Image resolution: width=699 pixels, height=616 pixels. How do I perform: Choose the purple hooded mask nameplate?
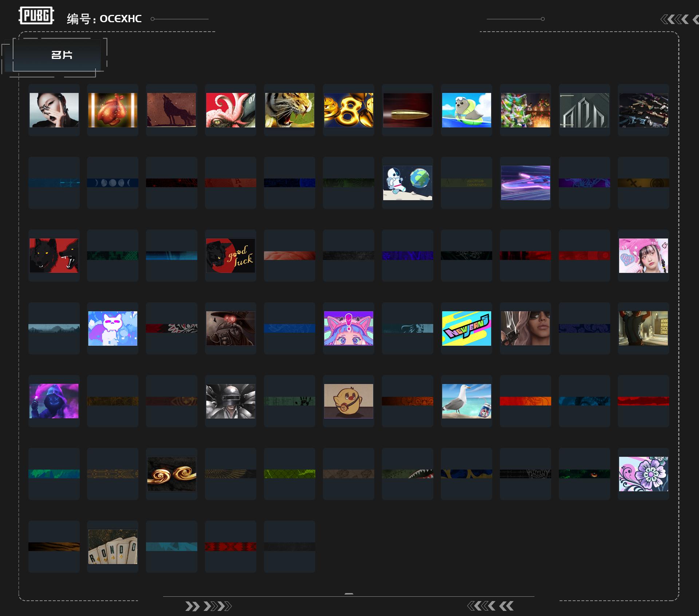[x=54, y=401]
